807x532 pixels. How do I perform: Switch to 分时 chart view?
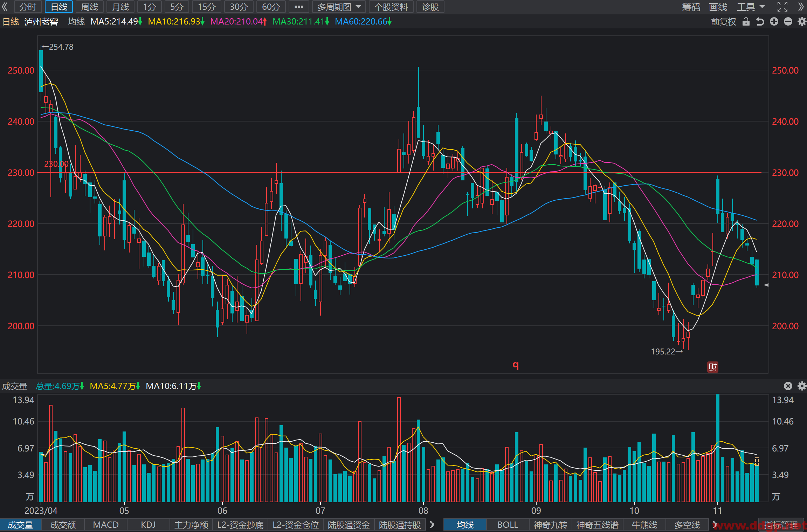point(28,7)
